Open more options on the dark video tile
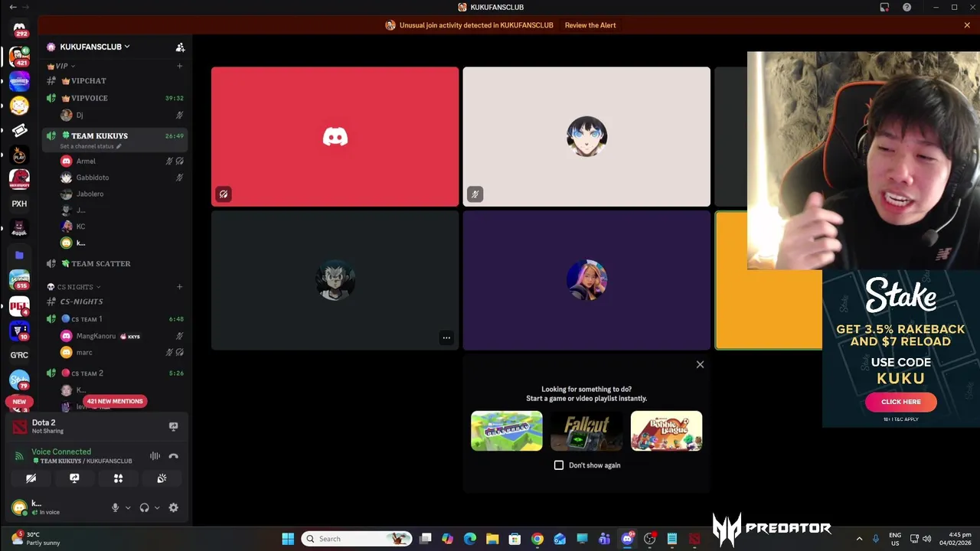 (446, 337)
